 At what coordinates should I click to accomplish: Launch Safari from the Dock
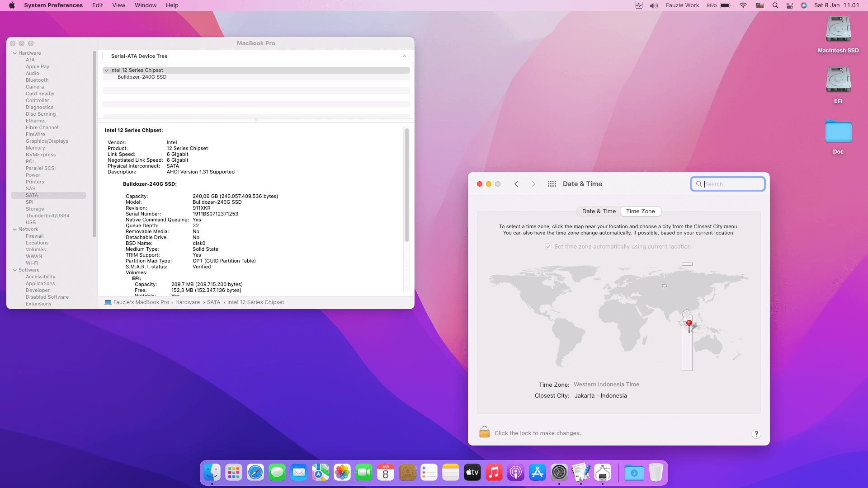tap(255, 473)
